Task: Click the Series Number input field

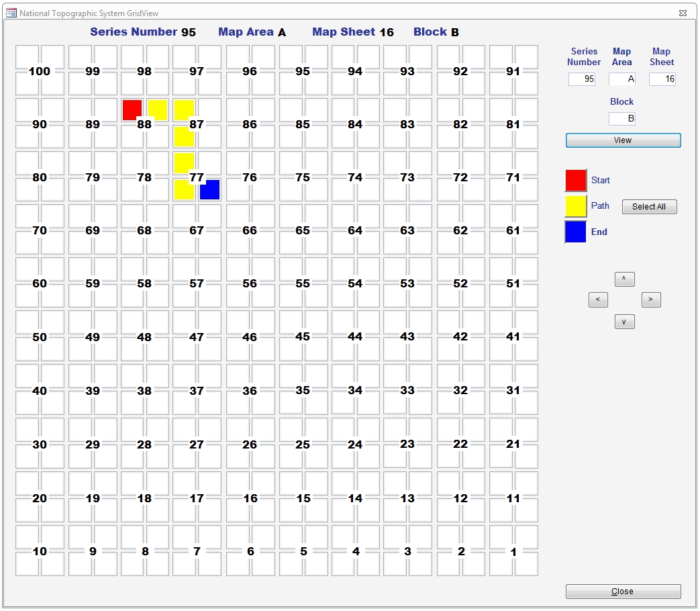Action: tap(581, 79)
